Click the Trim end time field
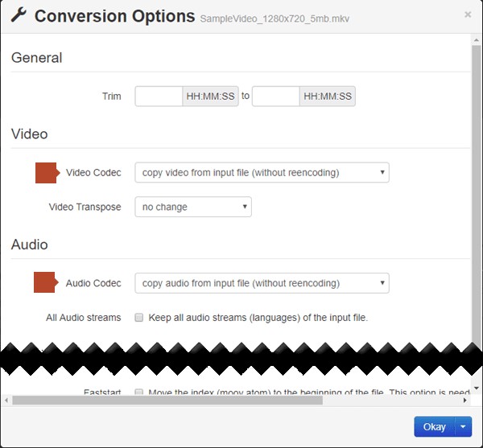483x448 pixels. tap(275, 97)
